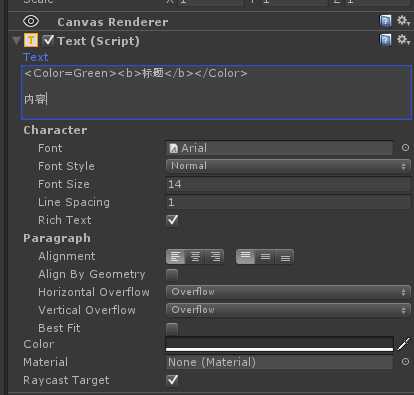
Task: Set vertical alignment to middle
Action: pyautogui.click(x=265, y=257)
